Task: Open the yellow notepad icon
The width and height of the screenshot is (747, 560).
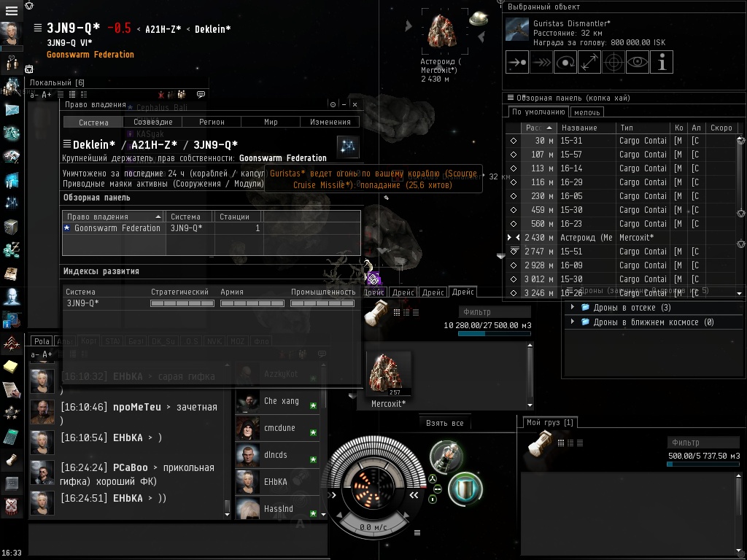Action: click(x=11, y=366)
